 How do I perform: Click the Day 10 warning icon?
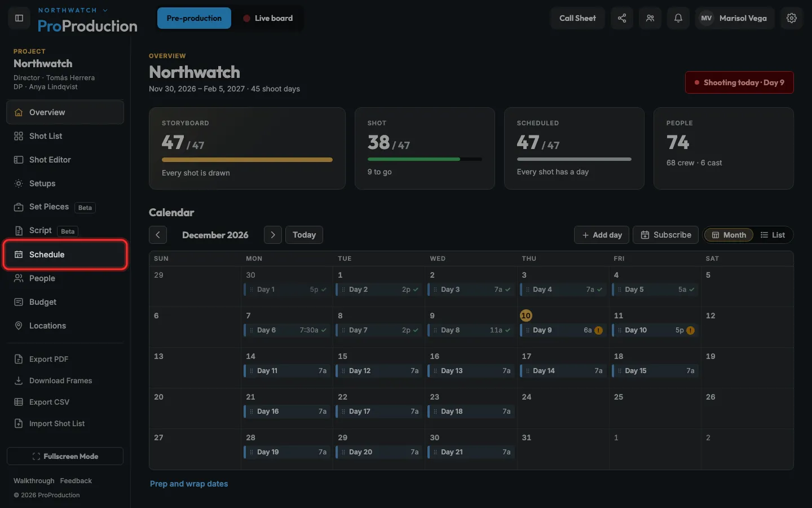pyautogui.click(x=691, y=330)
